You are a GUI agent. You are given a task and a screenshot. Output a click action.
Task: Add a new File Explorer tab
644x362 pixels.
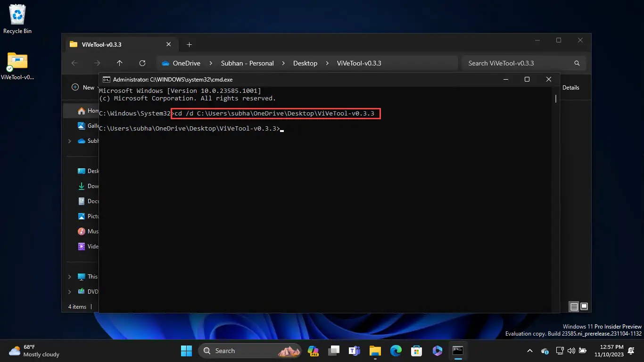pos(189,44)
